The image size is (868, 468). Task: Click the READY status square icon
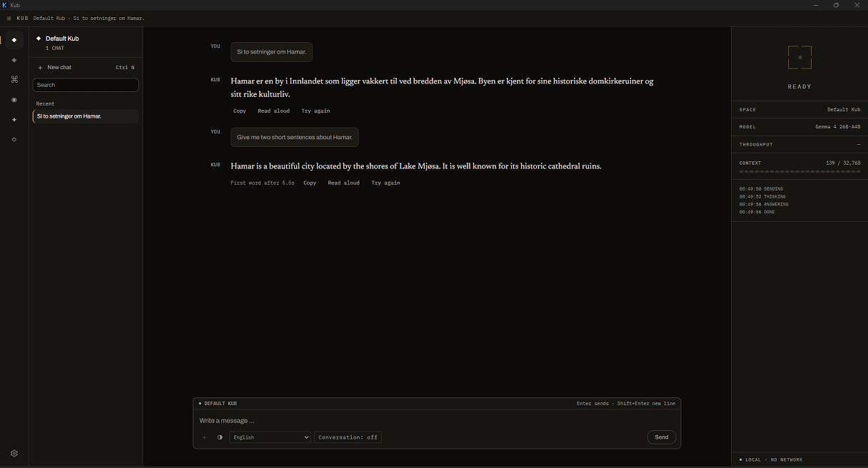coord(799,57)
